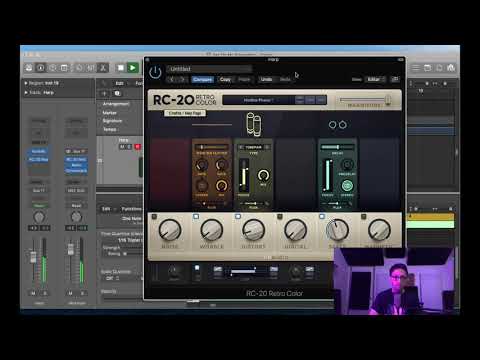Open the List Editors icon at top right
The image size is (480, 360).
point(416,68)
